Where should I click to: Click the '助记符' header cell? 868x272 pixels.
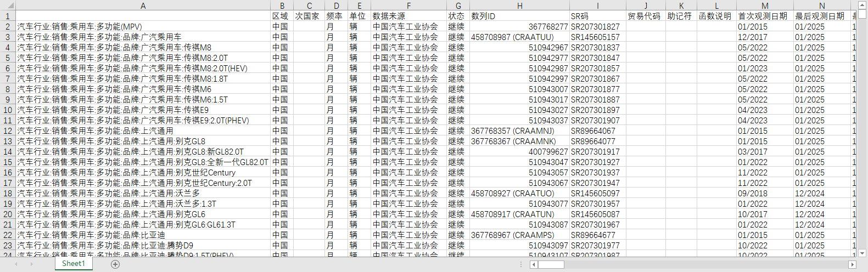pyautogui.click(x=681, y=16)
